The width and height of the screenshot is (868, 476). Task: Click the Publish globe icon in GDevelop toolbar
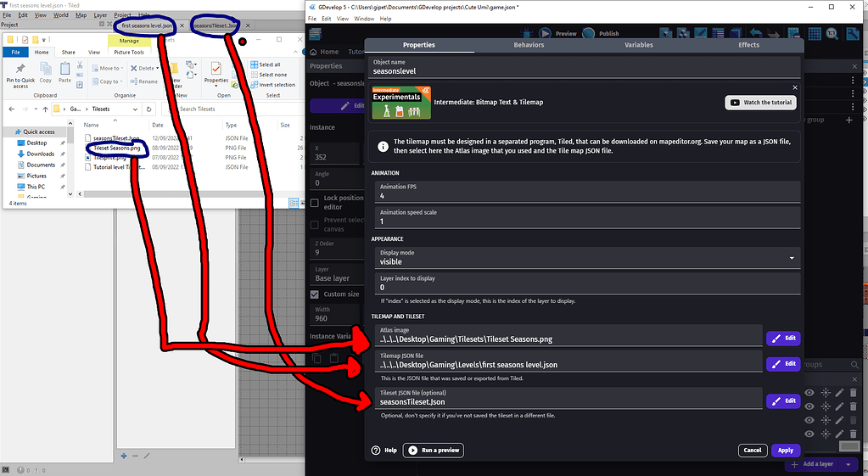(x=589, y=34)
